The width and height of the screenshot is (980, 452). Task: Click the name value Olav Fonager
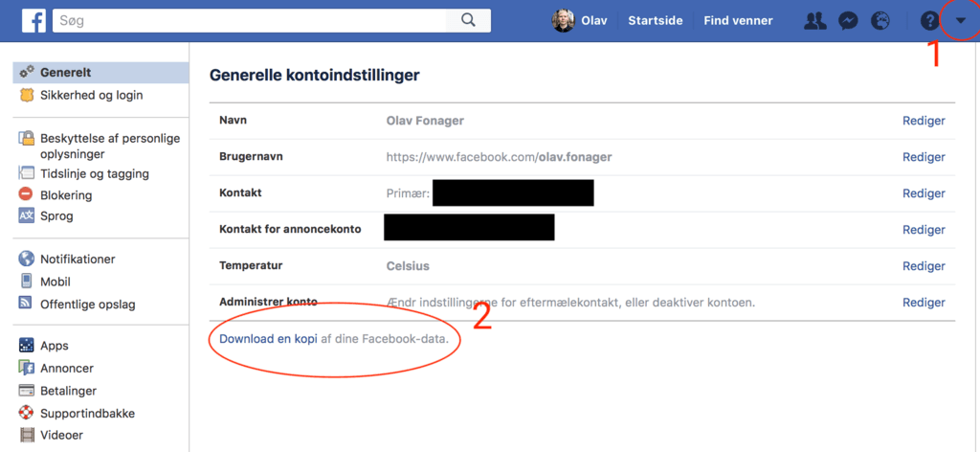point(425,121)
